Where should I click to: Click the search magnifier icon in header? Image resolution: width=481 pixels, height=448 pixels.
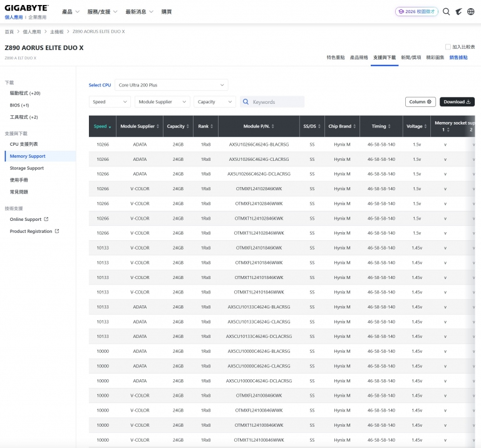(x=447, y=11)
